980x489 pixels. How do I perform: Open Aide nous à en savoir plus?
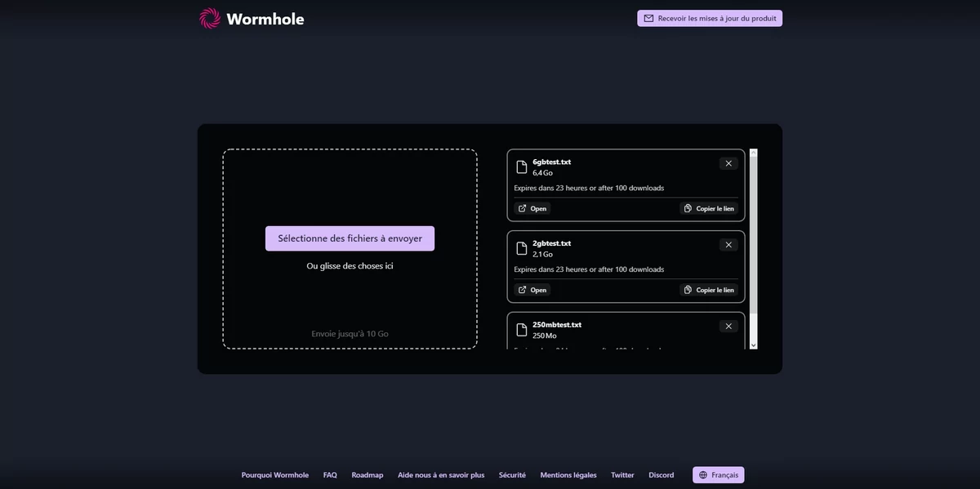click(x=441, y=475)
